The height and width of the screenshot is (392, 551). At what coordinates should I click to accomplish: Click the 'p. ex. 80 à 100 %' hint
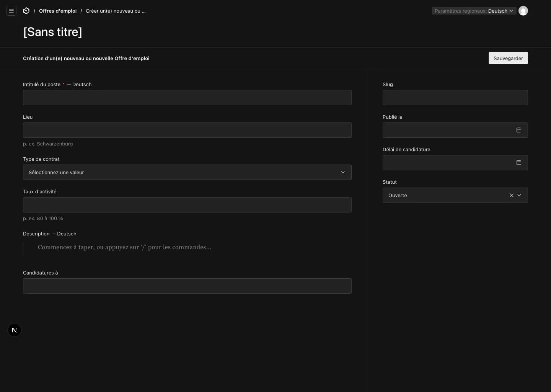(x=43, y=219)
